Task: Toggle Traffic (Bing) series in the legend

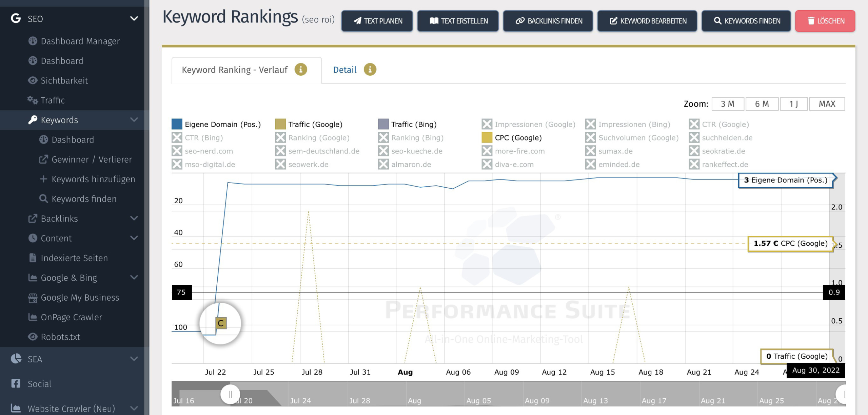Action: pos(407,124)
